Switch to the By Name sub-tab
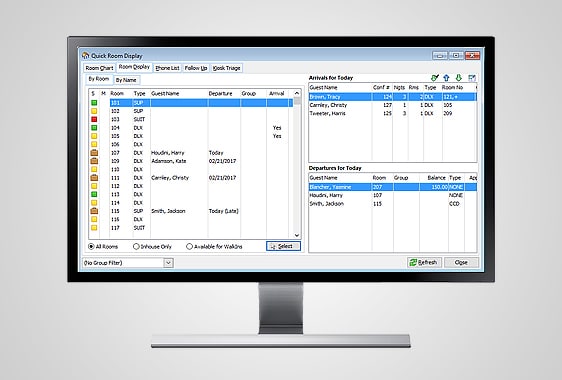The height and width of the screenshot is (380, 562). coord(126,80)
